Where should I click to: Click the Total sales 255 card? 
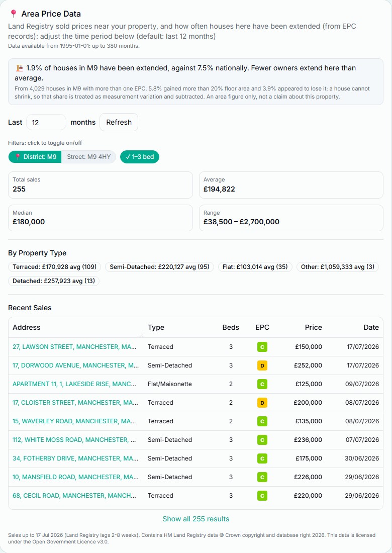101,185
